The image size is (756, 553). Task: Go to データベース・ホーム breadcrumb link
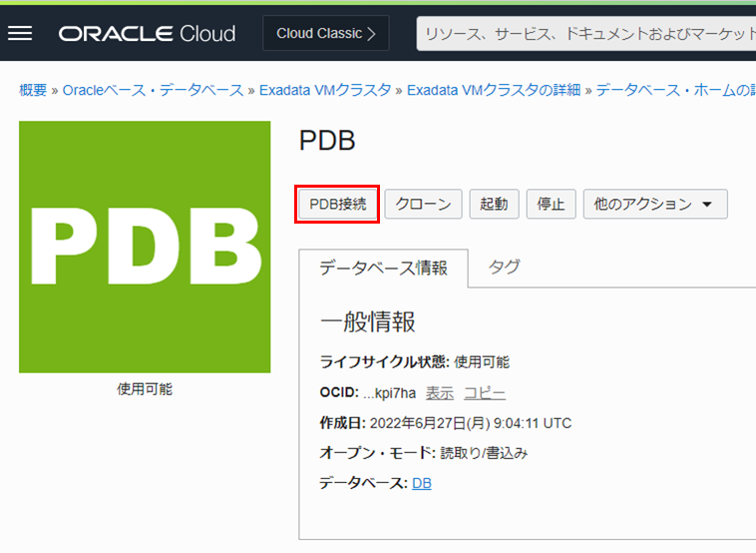pos(675,90)
